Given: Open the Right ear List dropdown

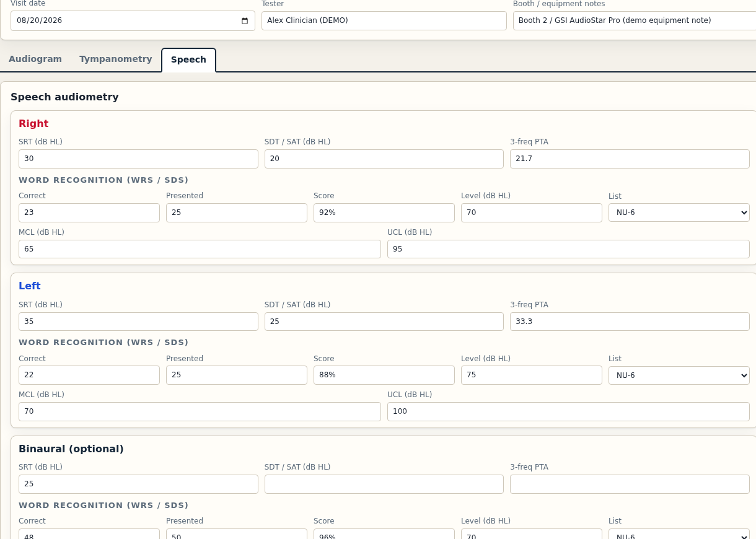Looking at the screenshot, I should click(679, 213).
